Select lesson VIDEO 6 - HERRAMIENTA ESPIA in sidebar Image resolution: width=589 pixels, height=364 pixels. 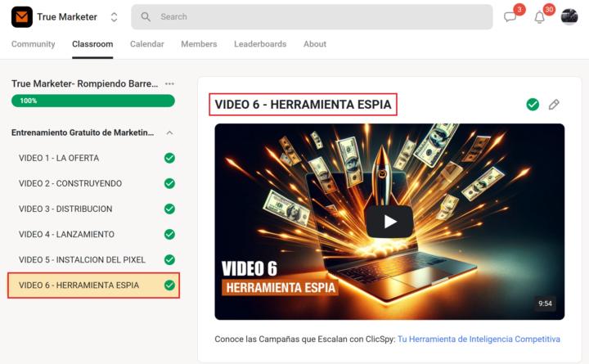coord(93,285)
